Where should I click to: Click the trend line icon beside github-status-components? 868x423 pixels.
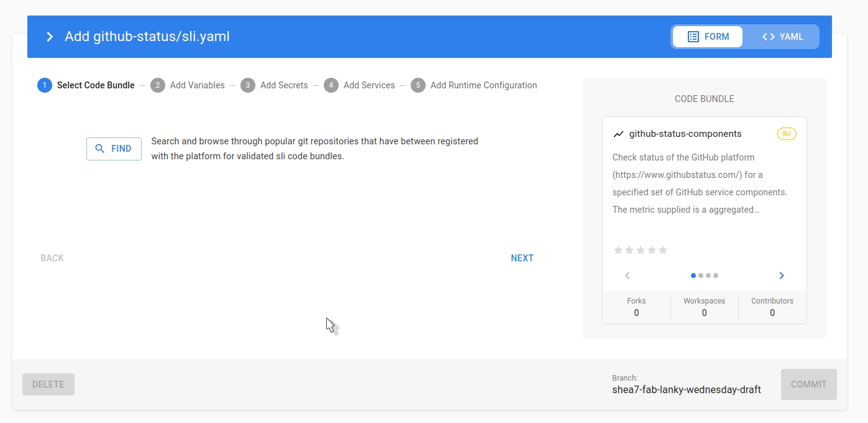click(618, 134)
